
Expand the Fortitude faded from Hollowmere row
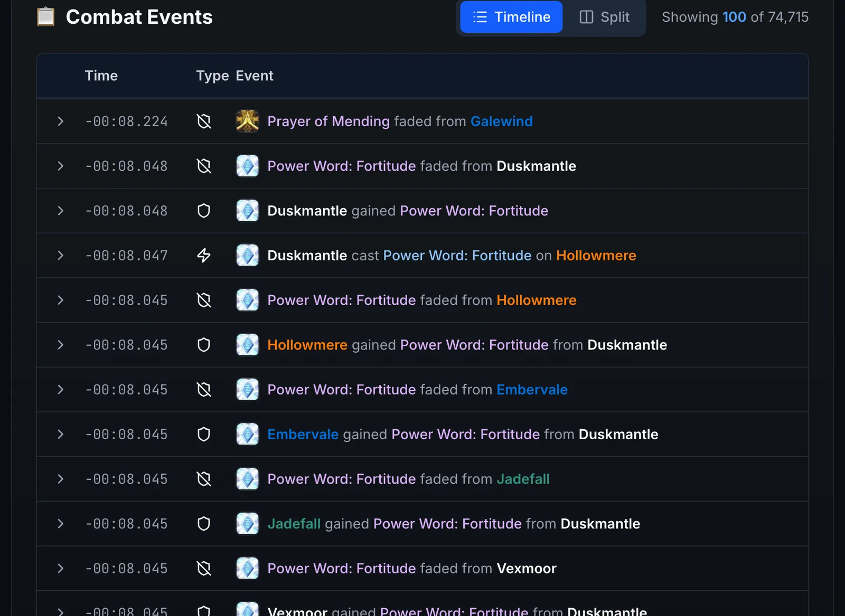click(60, 300)
